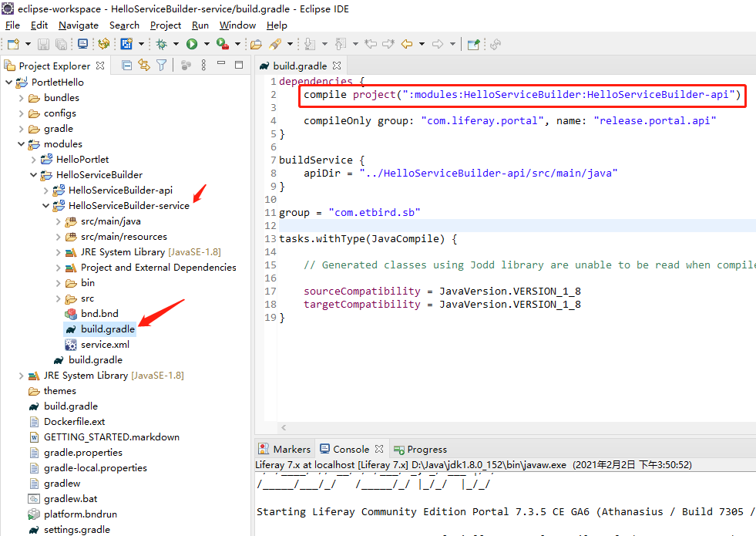
Task: Click Collapse All in Project Explorer
Action: pos(127,65)
